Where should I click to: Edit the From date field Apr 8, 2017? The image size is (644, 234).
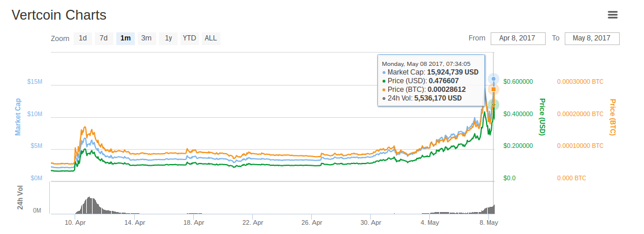click(518, 39)
